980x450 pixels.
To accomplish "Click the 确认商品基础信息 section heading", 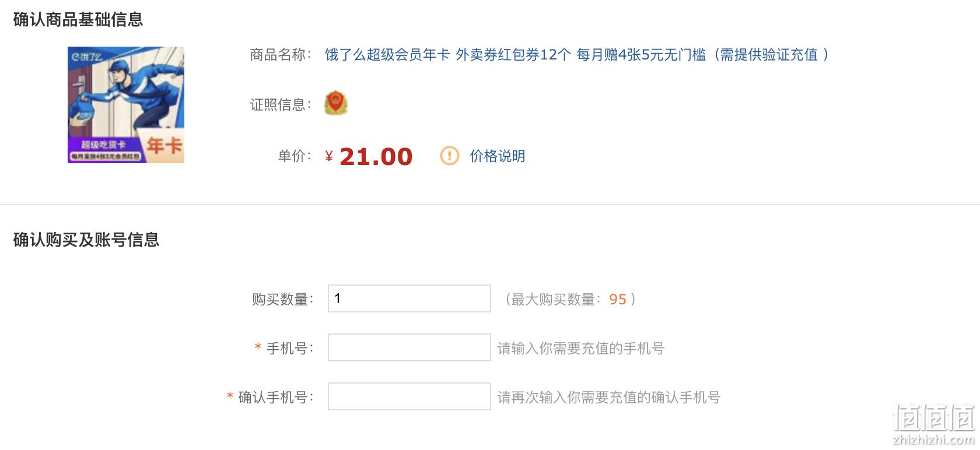I will [x=78, y=20].
